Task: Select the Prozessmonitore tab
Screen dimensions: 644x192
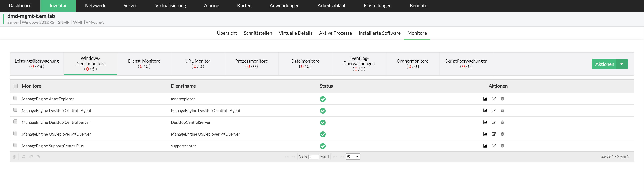Action: [x=251, y=64]
